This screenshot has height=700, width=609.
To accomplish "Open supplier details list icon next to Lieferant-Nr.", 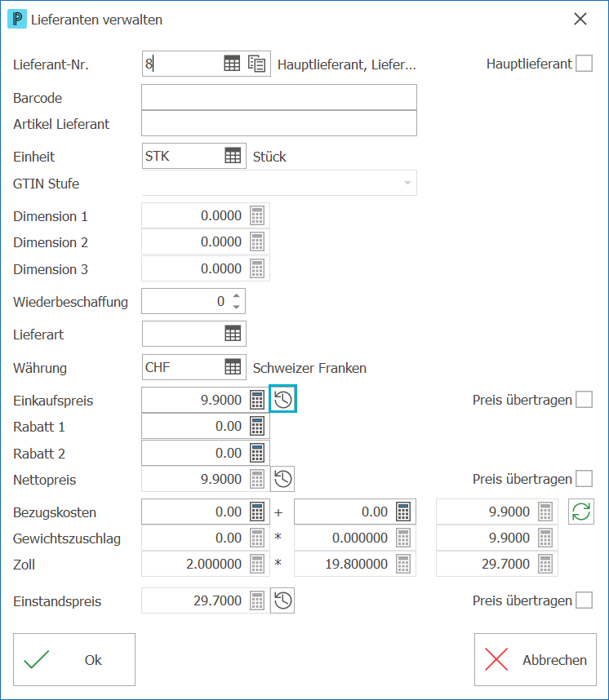I will [257, 64].
